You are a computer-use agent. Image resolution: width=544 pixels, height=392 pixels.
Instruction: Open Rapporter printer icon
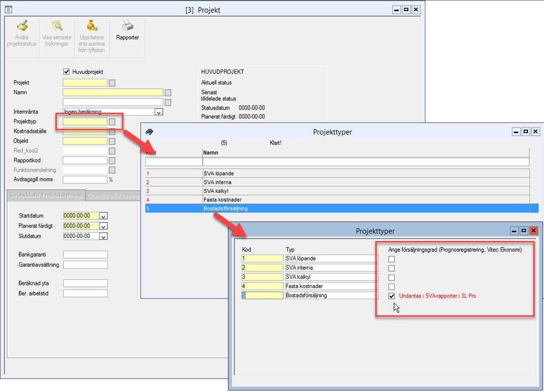coord(128,25)
